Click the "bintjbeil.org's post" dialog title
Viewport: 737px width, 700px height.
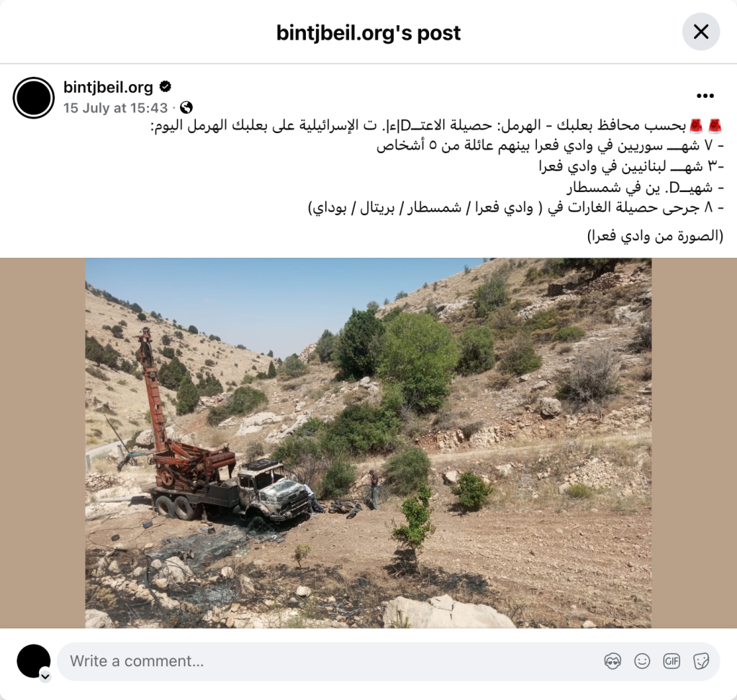(x=368, y=32)
